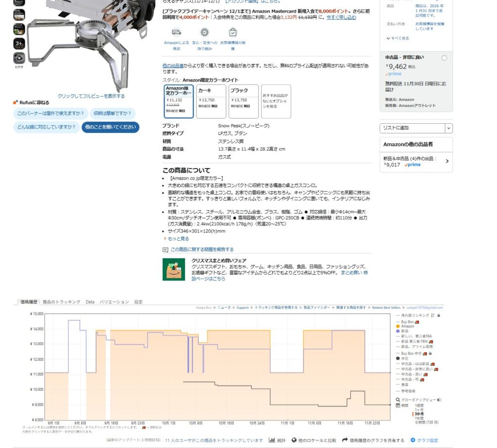Select the used - very good offer radio button
Screen dimensions: 497x448
pyautogui.click(x=444, y=58)
